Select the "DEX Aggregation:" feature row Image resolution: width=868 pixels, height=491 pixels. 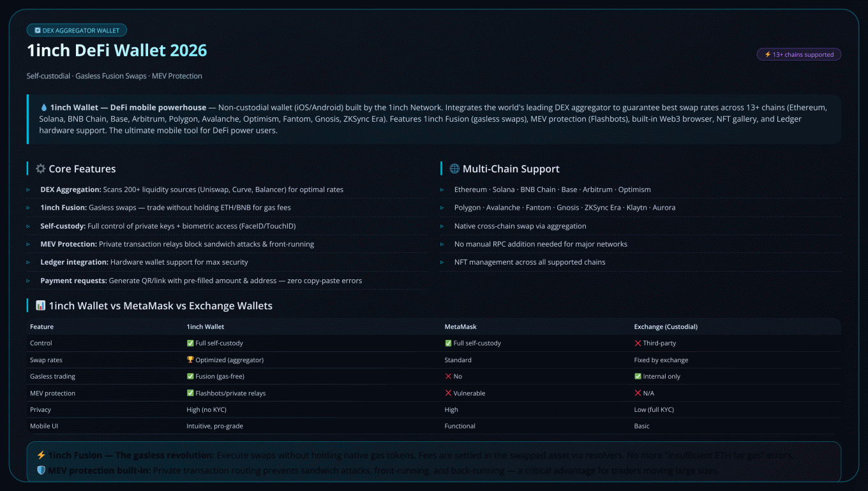(x=227, y=189)
